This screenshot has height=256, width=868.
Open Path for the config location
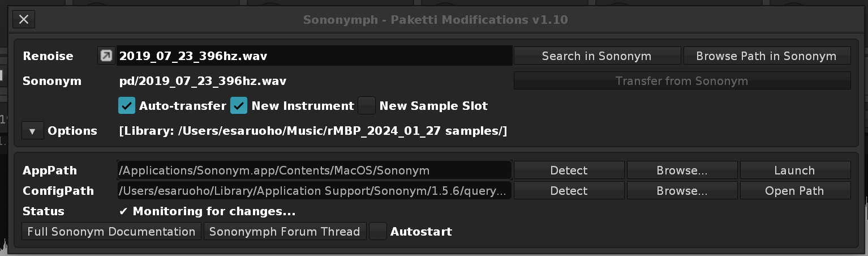tap(794, 191)
